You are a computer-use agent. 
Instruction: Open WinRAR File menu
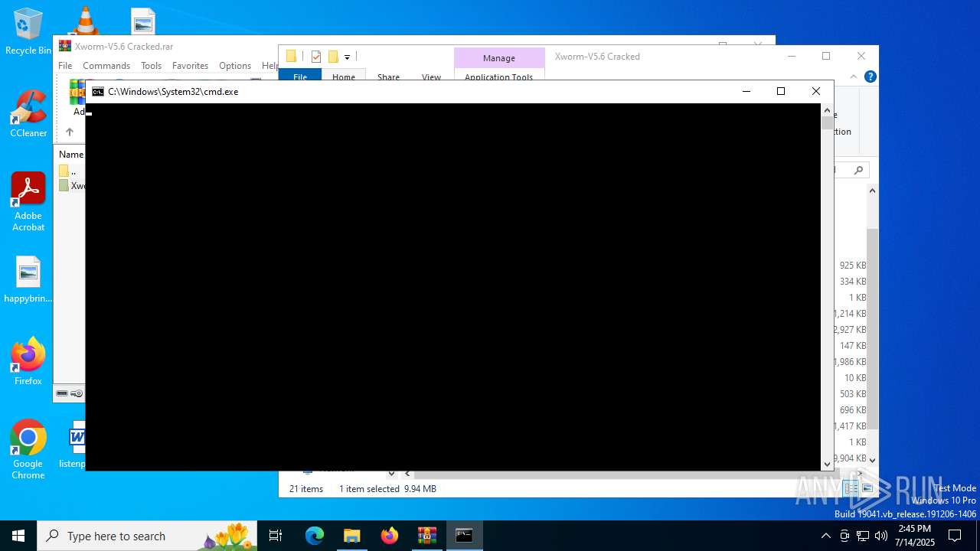click(x=65, y=66)
